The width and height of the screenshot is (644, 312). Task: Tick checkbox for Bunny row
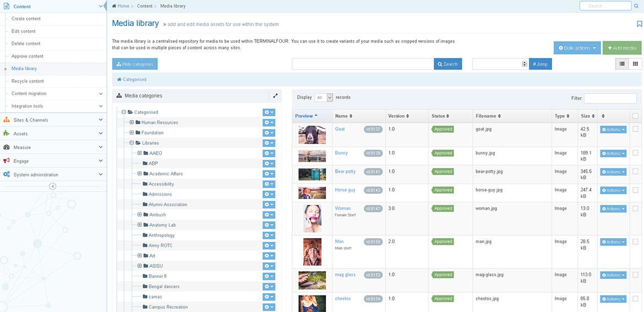635,153
